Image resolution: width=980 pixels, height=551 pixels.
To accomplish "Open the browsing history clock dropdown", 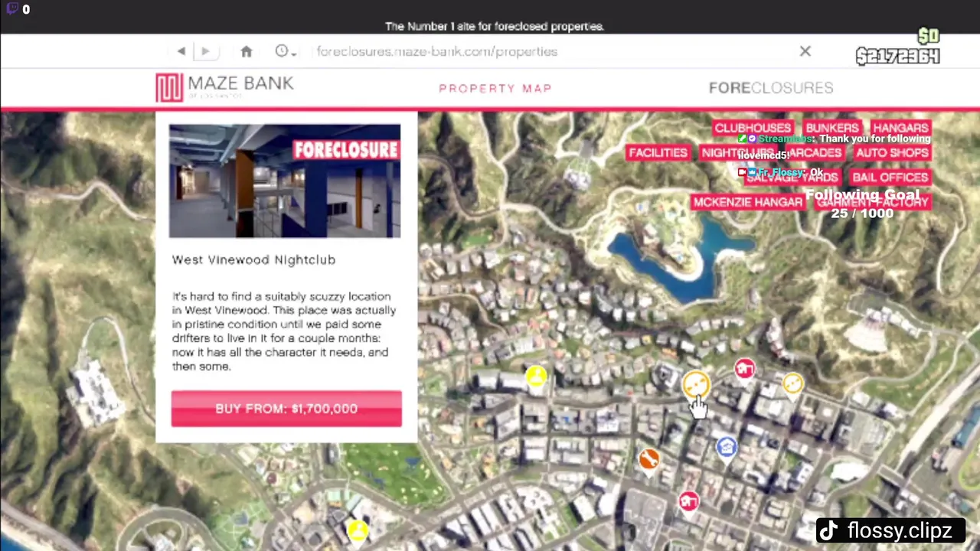I will (x=285, y=51).
